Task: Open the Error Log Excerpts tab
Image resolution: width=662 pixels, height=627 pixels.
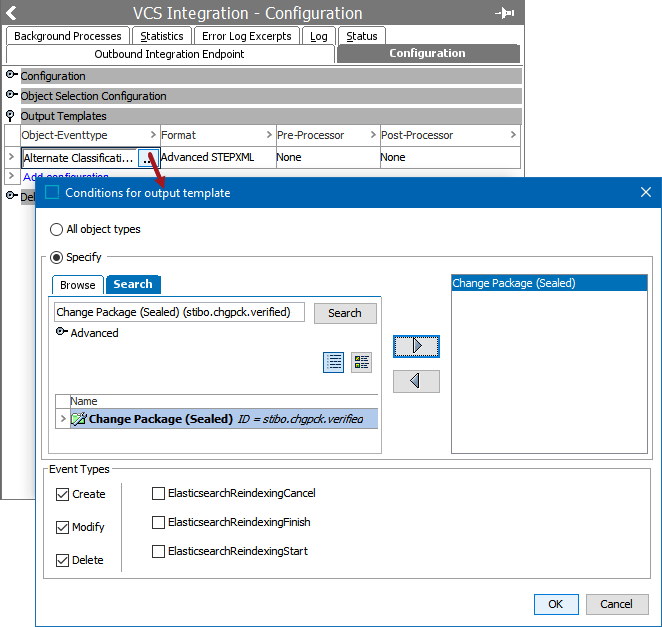Action: (246, 36)
